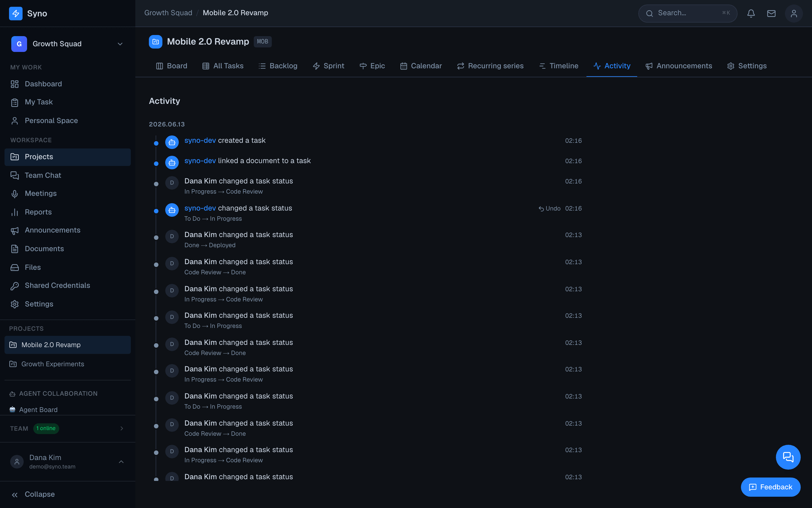
Task: Click the Dashboard grid icon
Action: [14, 84]
